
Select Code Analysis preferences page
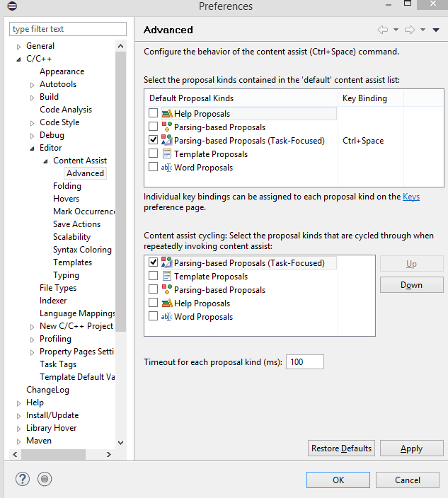point(66,110)
